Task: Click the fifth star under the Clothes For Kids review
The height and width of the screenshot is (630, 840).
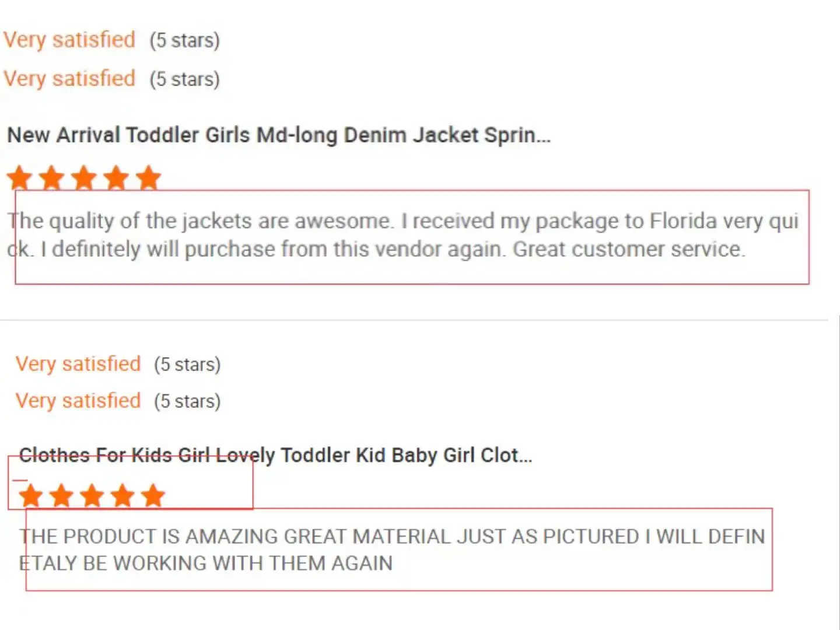Action: (153, 496)
